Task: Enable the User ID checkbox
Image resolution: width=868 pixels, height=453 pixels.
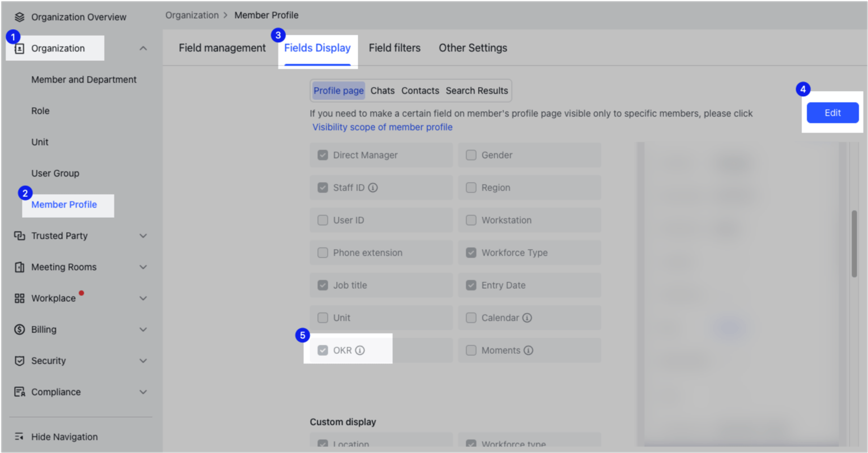Action: pos(323,220)
